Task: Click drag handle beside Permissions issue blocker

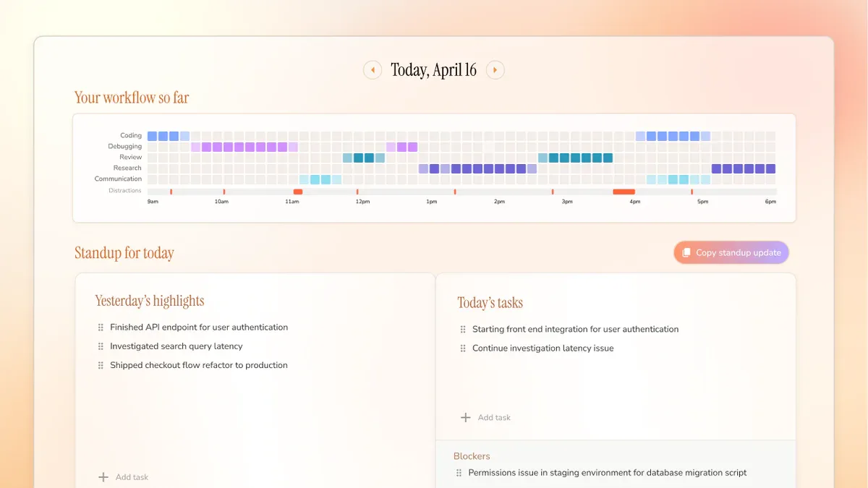Action: click(459, 473)
